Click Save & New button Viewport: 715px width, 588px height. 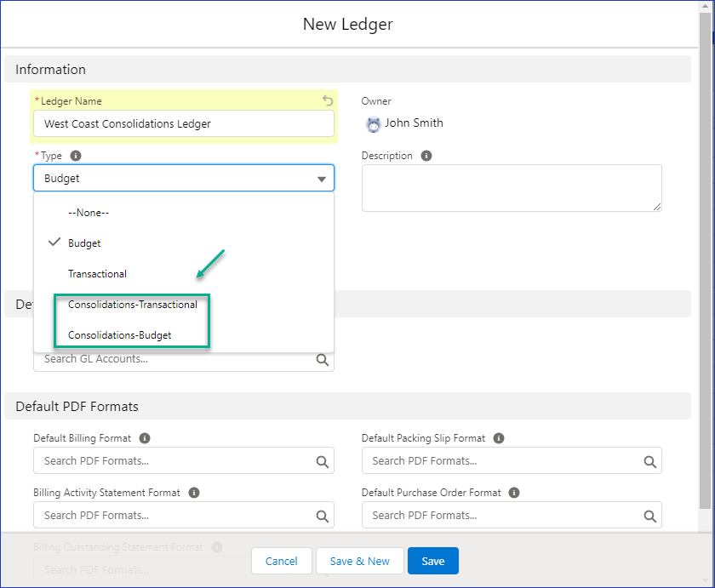[360, 561]
